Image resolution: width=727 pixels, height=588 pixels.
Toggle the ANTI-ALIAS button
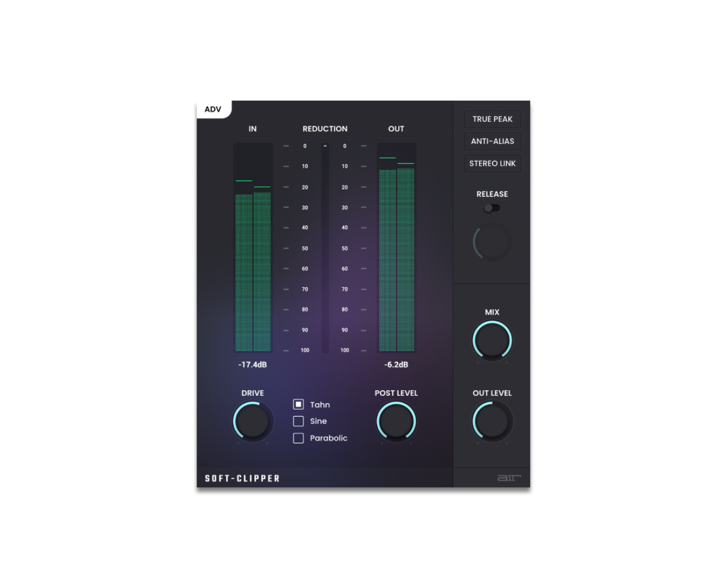click(492, 141)
